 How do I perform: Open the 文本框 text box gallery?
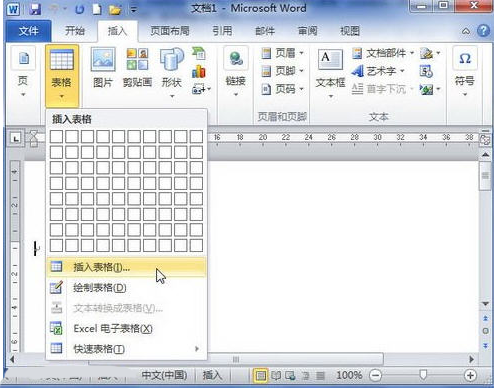tap(330, 74)
